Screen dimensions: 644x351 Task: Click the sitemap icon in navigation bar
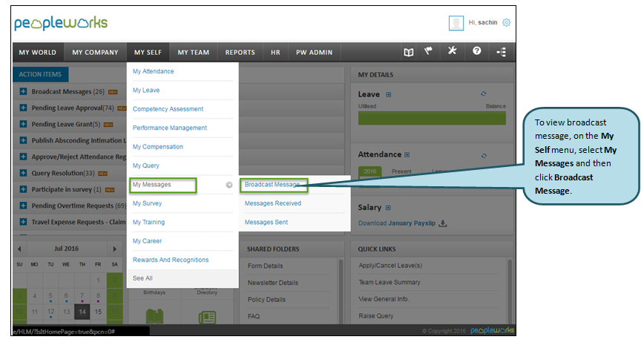(501, 52)
